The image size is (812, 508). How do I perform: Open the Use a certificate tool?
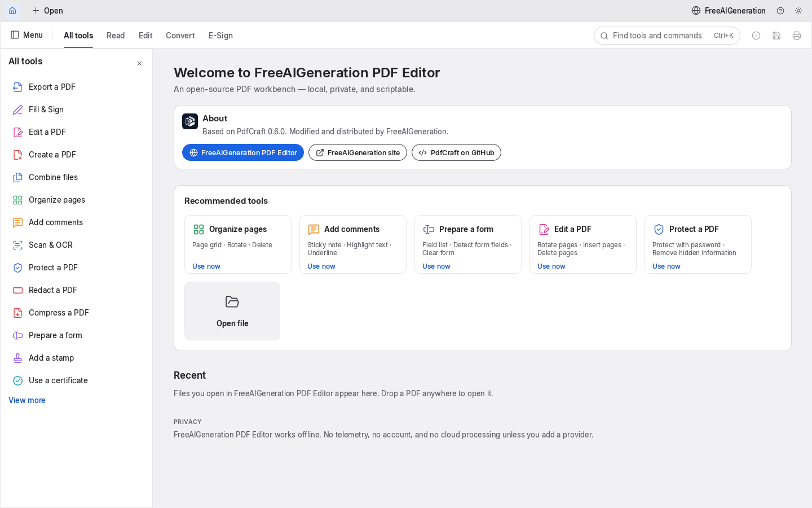76,380
